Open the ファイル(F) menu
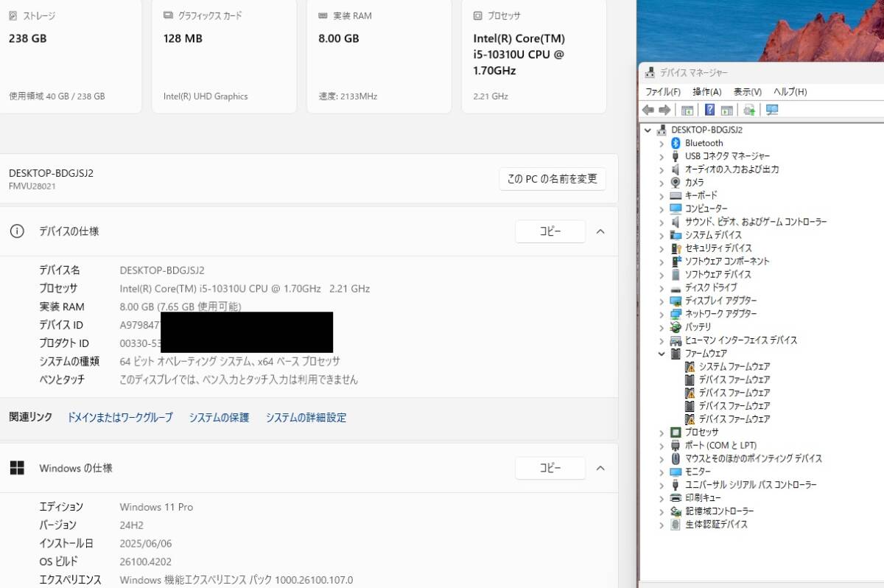Image resolution: width=884 pixels, height=588 pixels. (663, 91)
